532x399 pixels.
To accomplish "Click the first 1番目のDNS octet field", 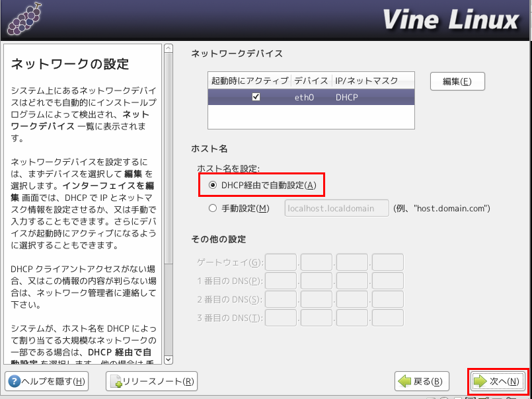I will coord(281,281).
